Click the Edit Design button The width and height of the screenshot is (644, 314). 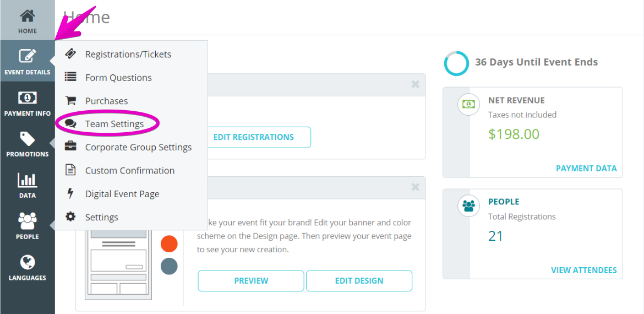click(359, 281)
